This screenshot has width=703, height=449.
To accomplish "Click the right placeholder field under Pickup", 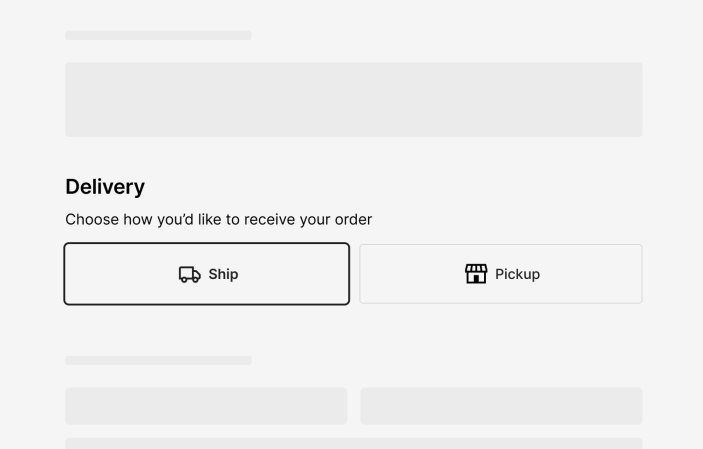I will [501, 406].
